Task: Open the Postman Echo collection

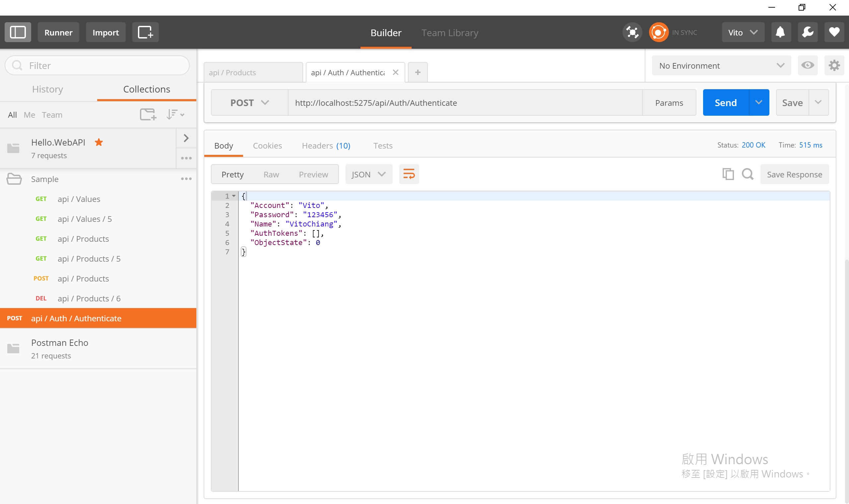Action: pyautogui.click(x=98, y=348)
